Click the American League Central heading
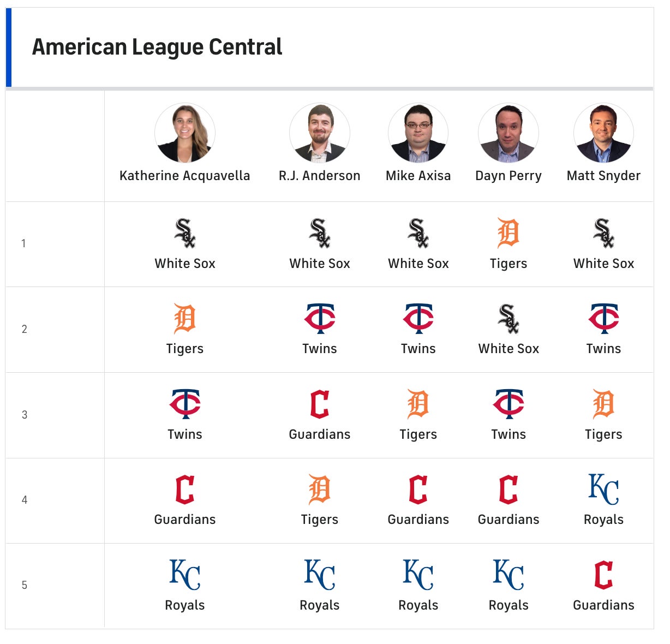This screenshot has height=644, width=670. click(x=157, y=47)
